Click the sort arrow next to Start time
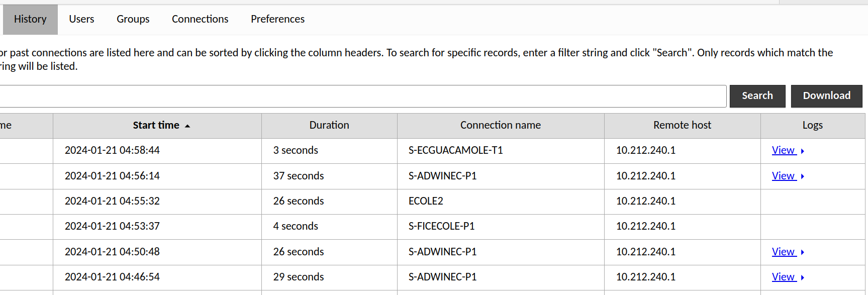This screenshot has width=868, height=295. [187, 126]
